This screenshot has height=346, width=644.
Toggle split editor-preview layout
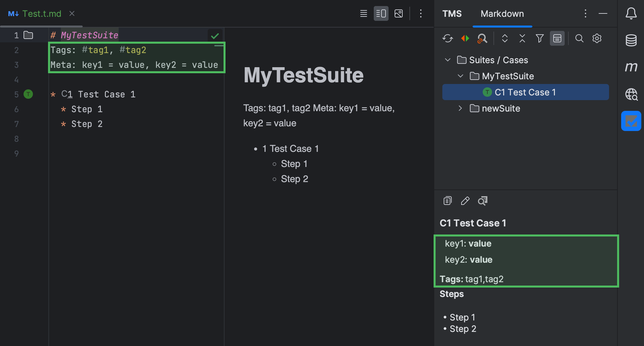(381, 13)
